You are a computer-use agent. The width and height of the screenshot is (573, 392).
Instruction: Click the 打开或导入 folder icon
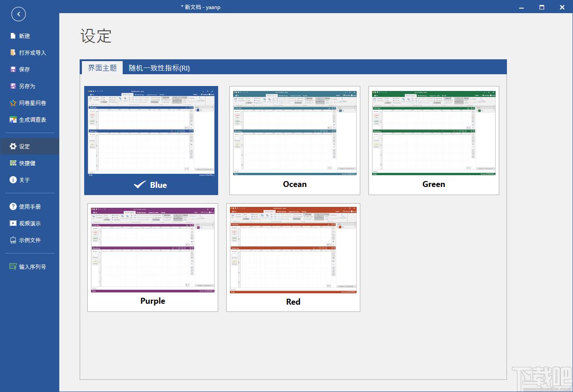click(13, 53)
